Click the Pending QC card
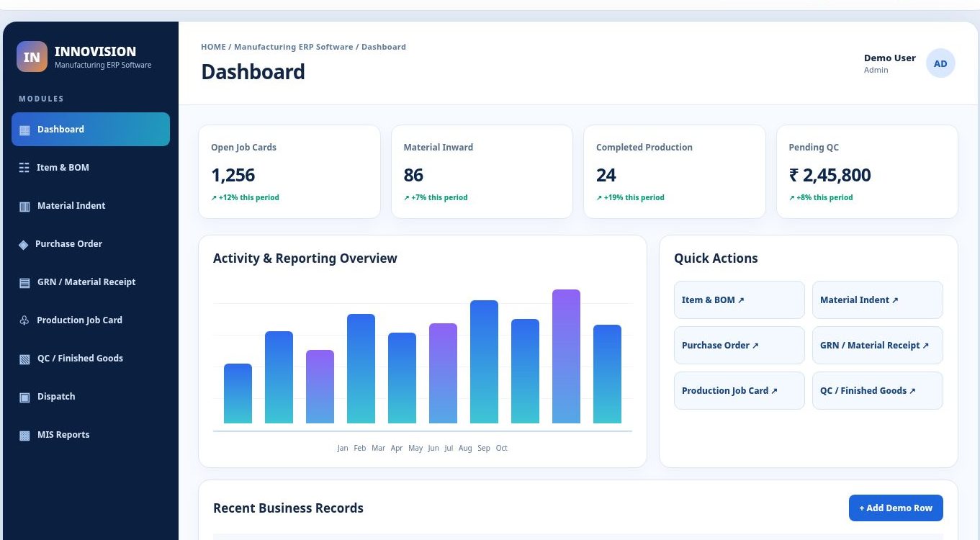This screenshot has height=540, width=980. 867,172
